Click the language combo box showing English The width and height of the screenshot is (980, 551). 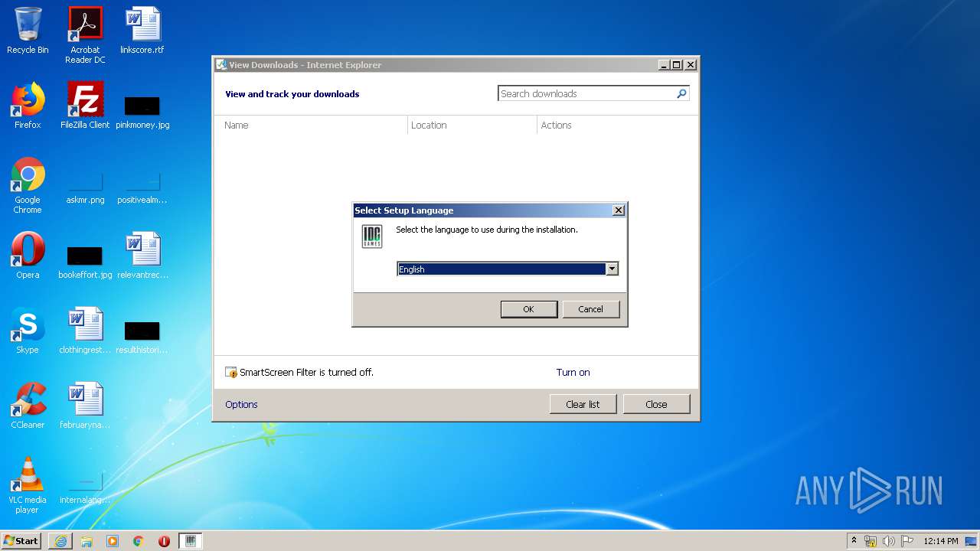508,269
